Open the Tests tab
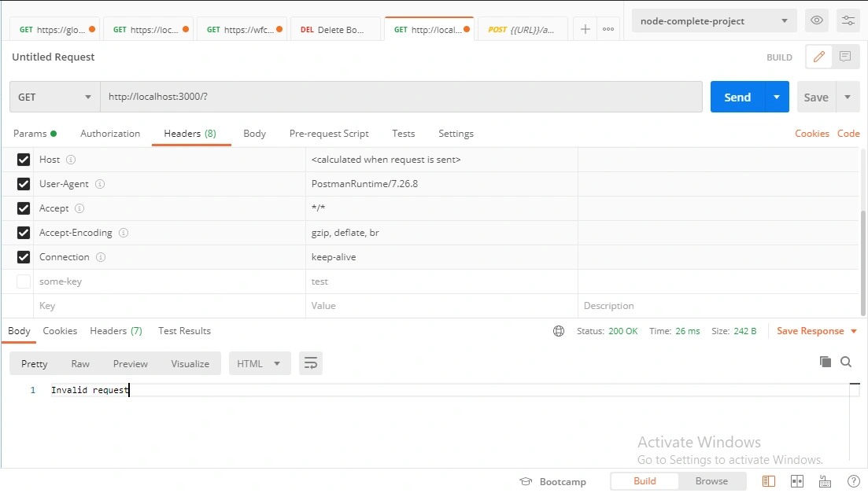The width and height of the screenshot is (868, 493). point(404,134)
